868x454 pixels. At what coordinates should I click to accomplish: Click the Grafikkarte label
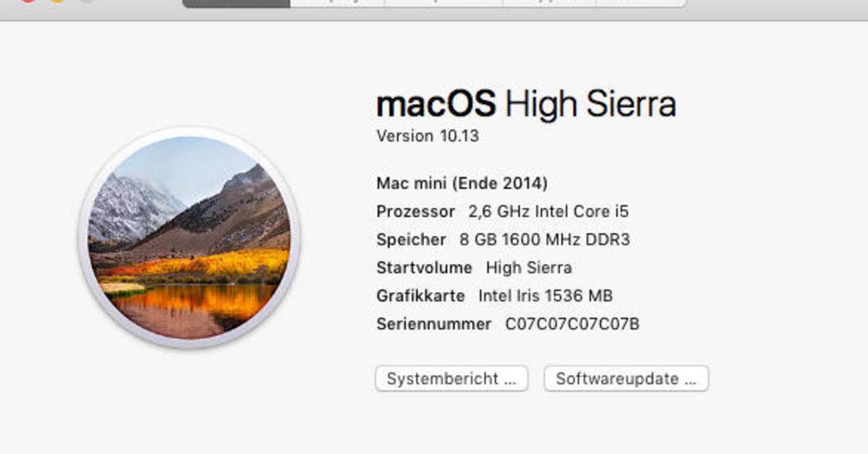420,296
